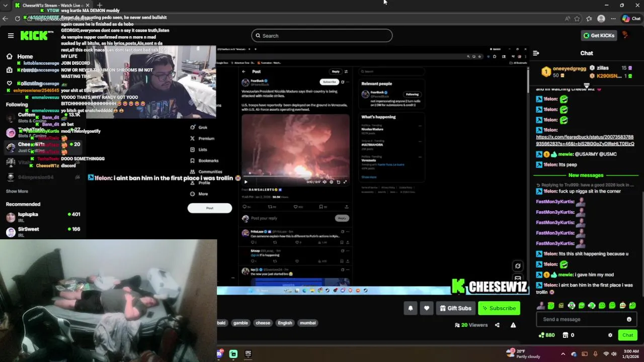Follow channel with heart button

click(x=427, y=308)
